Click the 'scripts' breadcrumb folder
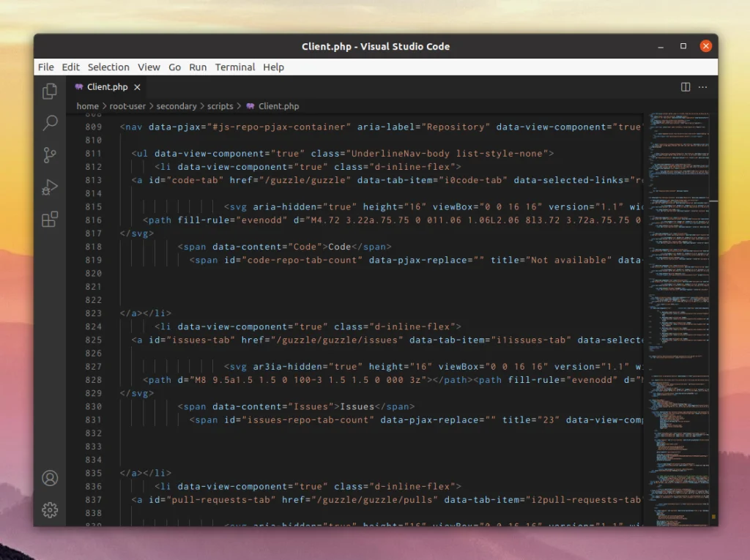 click(220, 106)
